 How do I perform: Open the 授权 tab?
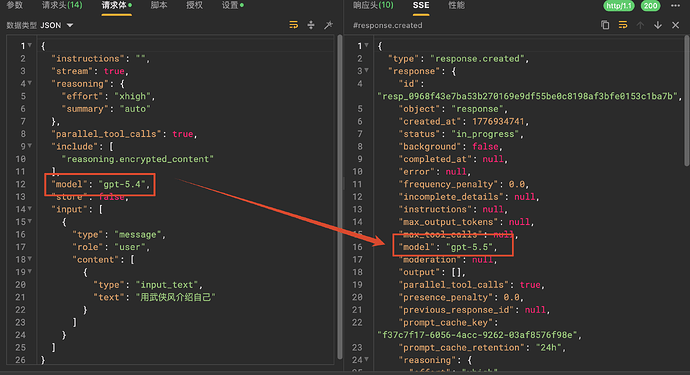[195, 5]
